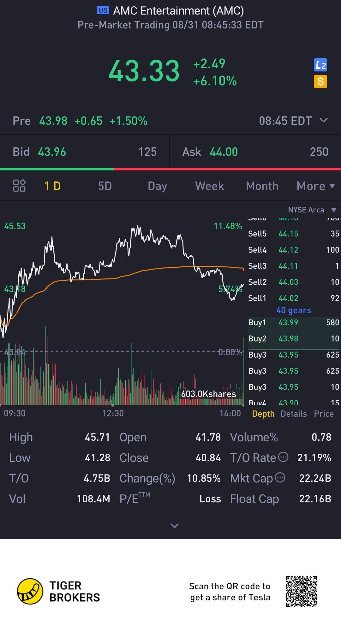341x644 pixels.
Task: Tap the green bid portion of ratio bar
Action: [x=57, y=169]
